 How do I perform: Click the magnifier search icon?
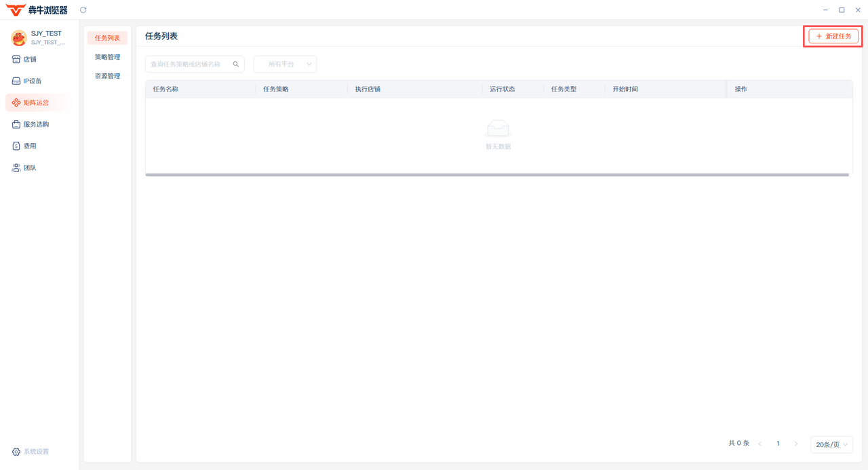pyautogui.click(x=236, y=64)
